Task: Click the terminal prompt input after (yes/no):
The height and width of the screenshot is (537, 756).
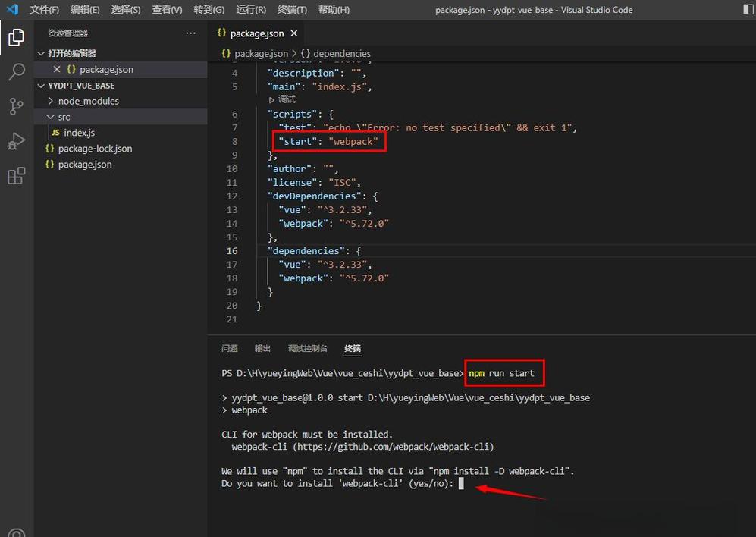Action: (462, 483)
